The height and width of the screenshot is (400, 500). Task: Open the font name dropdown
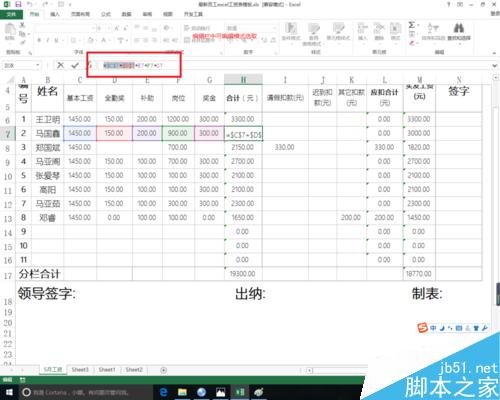click(x=94, y=29)
